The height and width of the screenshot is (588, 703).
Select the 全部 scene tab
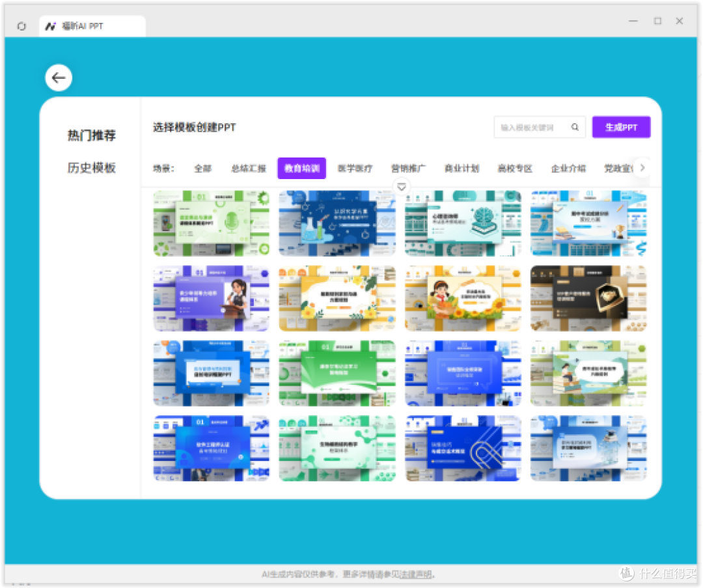point(203,169)
